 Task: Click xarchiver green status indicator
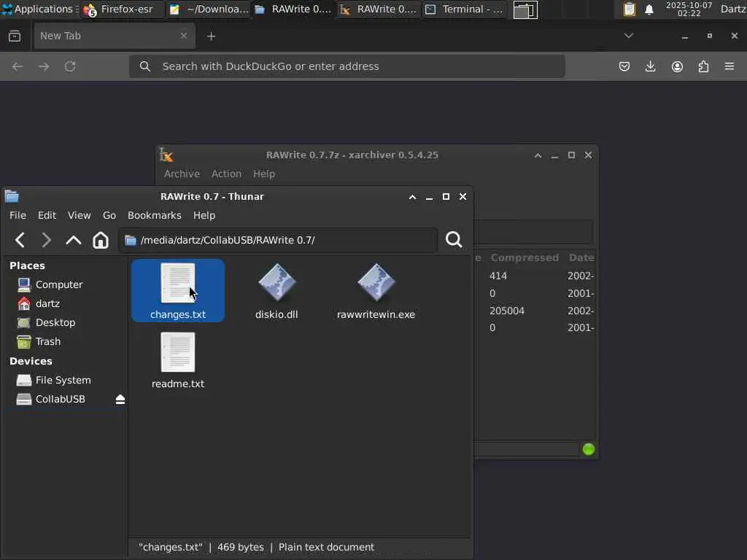589,449
